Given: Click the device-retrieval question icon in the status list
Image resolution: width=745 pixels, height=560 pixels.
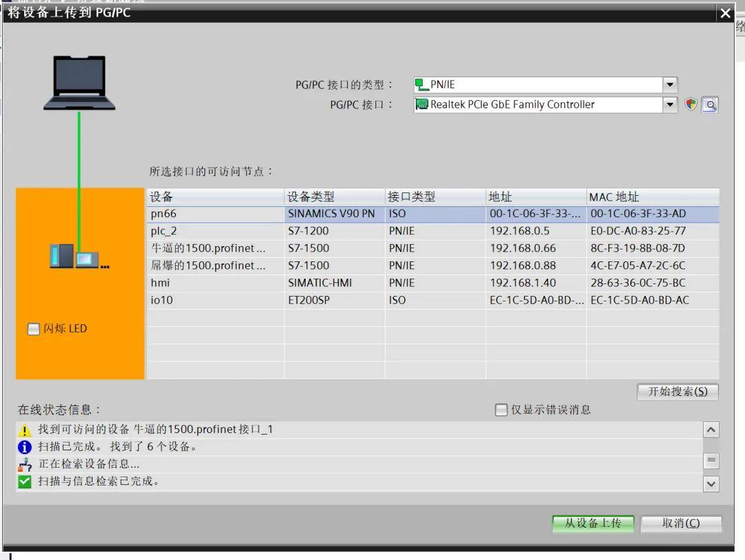Looking at the screenshot, I should tap(24, 464).
